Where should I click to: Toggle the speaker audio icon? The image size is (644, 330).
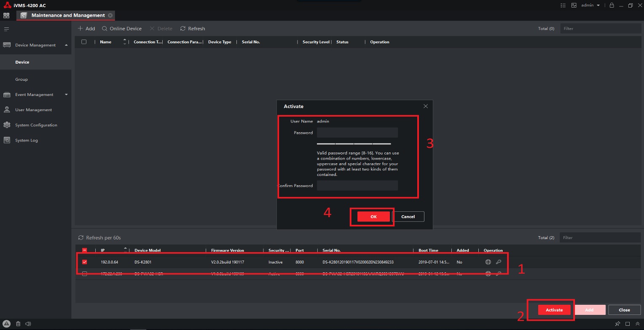pyautogui.click(x=28, y=324)
